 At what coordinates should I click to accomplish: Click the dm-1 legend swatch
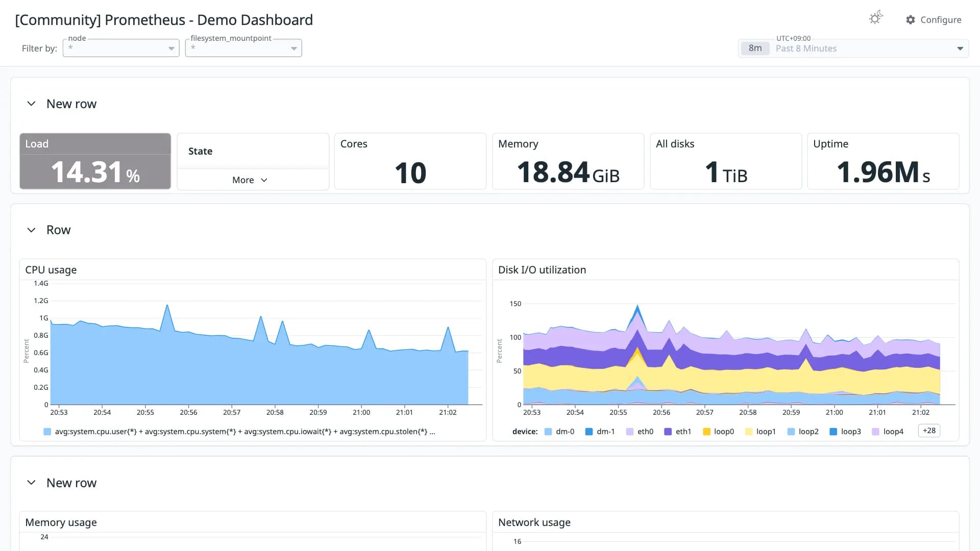(589, 432)
